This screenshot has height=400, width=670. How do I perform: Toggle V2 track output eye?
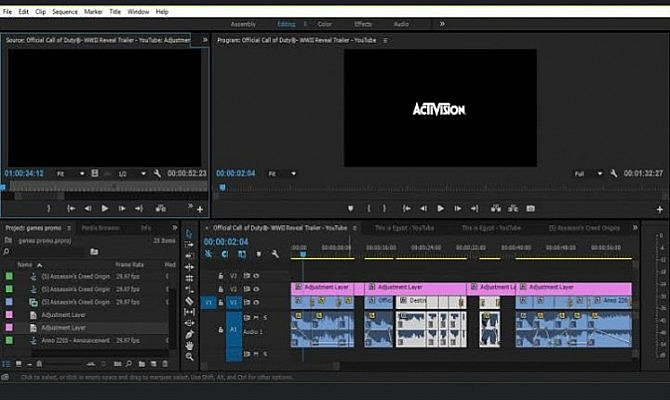coord(256,289)
